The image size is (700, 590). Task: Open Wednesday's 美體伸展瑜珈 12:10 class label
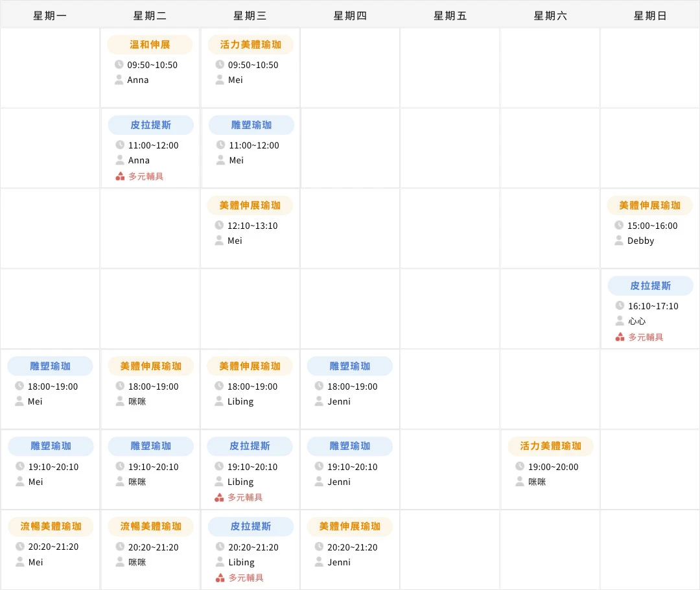tap(250, 205)
